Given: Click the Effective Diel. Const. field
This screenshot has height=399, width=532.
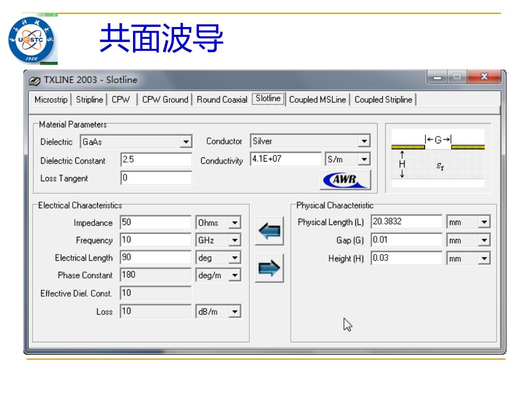Looking at the screenshot, I should click(x=156, y=293).
